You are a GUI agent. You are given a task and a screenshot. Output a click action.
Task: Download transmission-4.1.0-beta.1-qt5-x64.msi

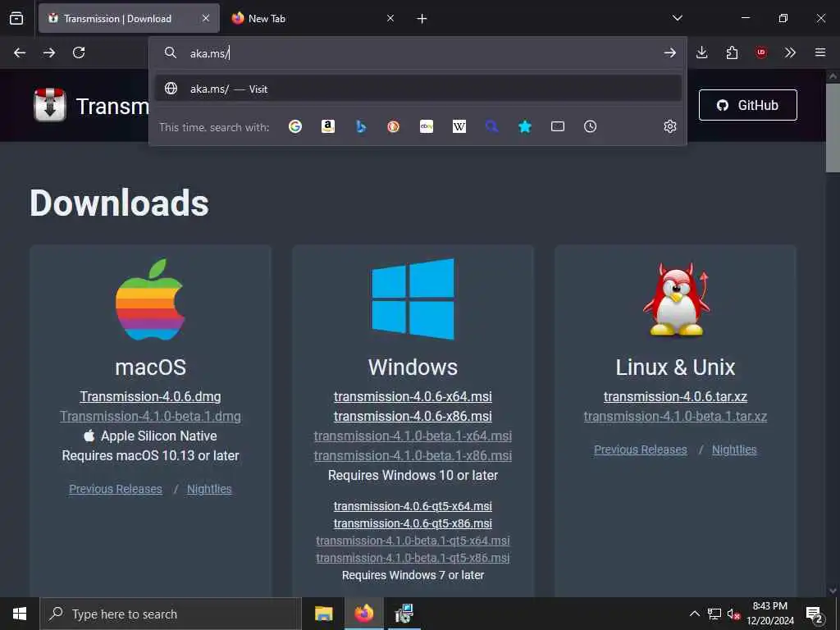[x=413, y=541]
